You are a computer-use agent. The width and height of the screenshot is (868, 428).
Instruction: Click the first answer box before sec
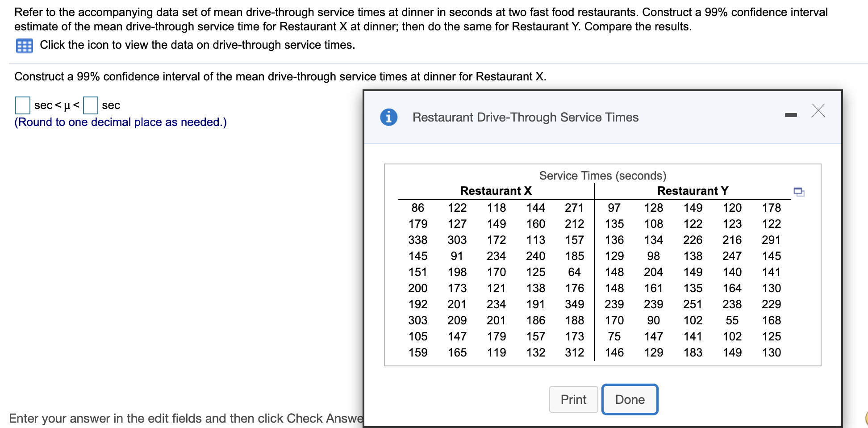(x=22, y=105)
